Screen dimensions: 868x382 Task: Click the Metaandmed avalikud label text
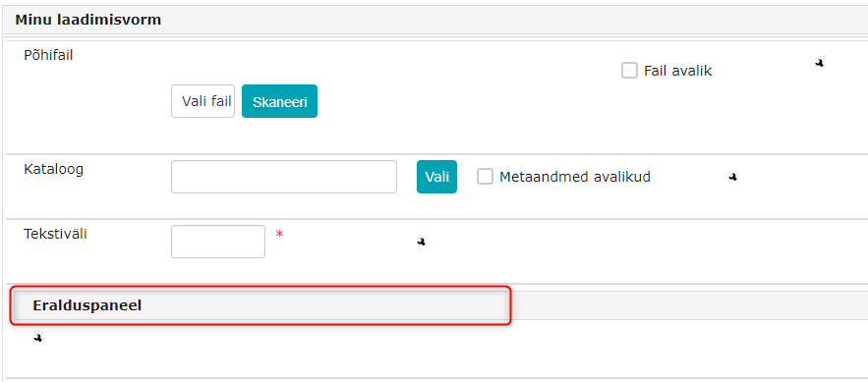[x=575, y=177]
